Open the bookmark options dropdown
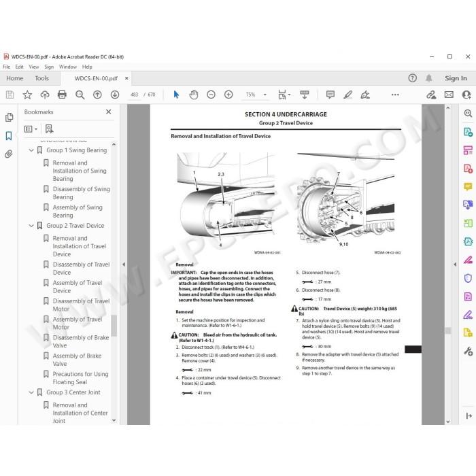Image resolution: width=476 pixels, height=476 pixels. click(31, 129)
